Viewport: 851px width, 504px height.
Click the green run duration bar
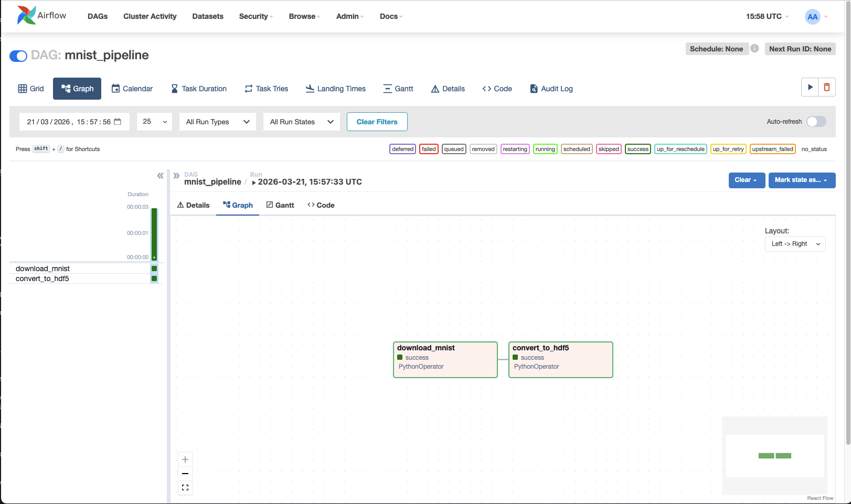click(154, 233)
